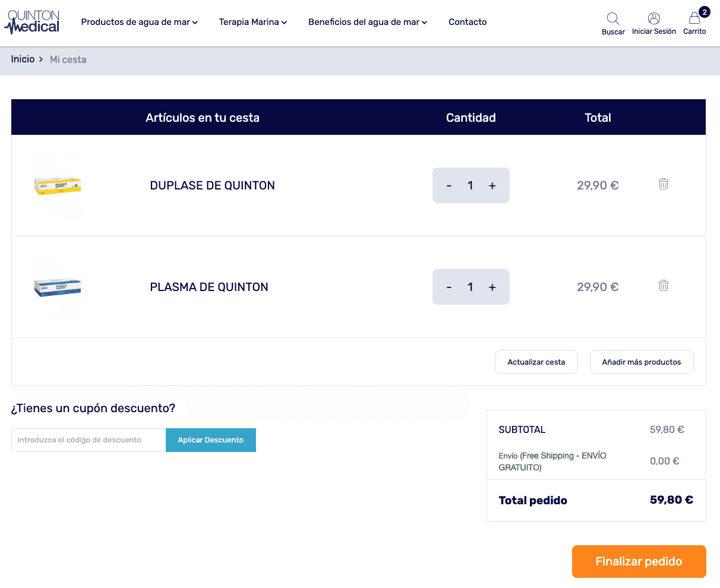This screenshot has width=720, height=588.
Task: Click Añadir más productos button
Action: pyautogui.click(x=641, y=362)
